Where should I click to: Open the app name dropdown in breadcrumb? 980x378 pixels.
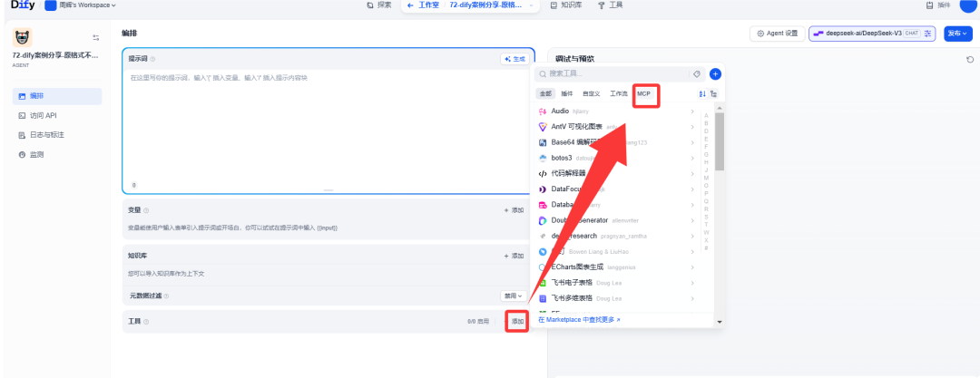click(532, 5)
